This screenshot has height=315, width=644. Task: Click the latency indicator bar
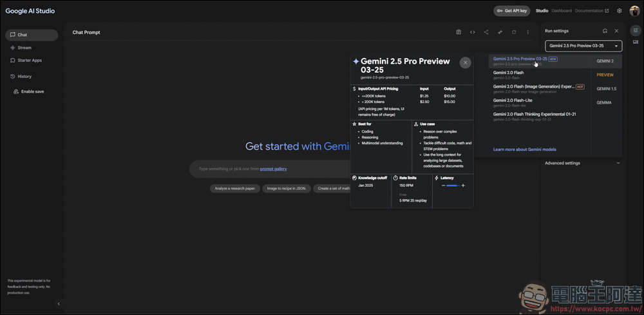(453, 186)
